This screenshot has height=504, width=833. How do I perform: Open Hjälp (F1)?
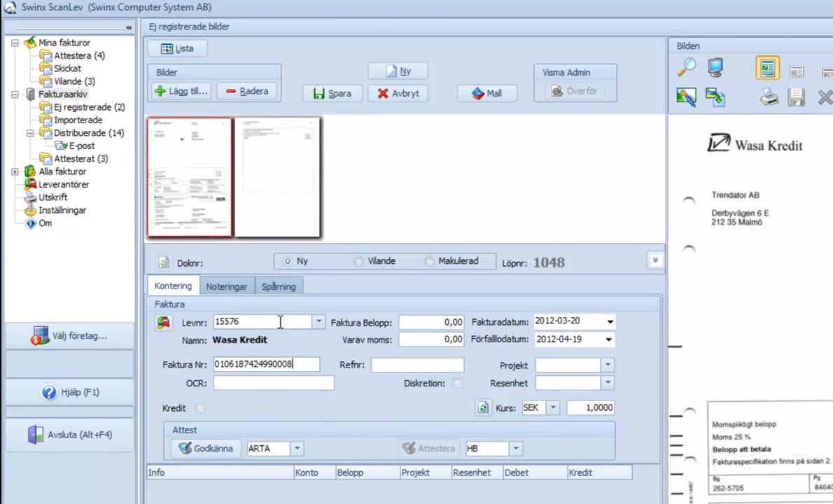69,393
